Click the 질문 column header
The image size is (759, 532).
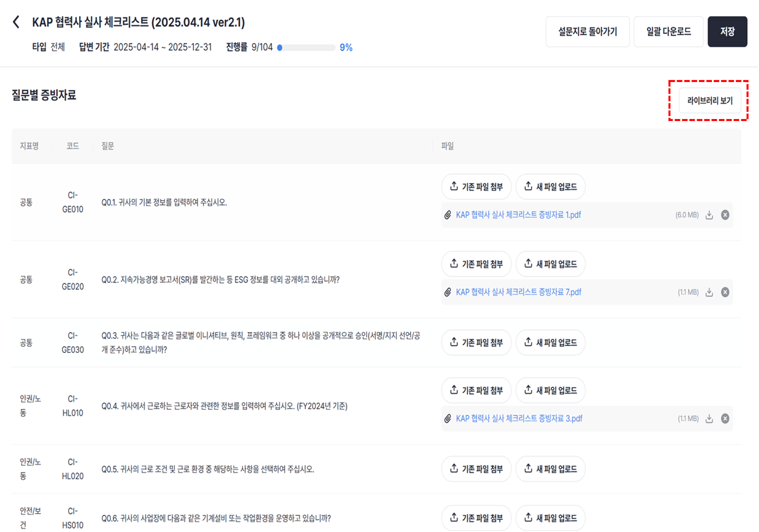(107, 146)
